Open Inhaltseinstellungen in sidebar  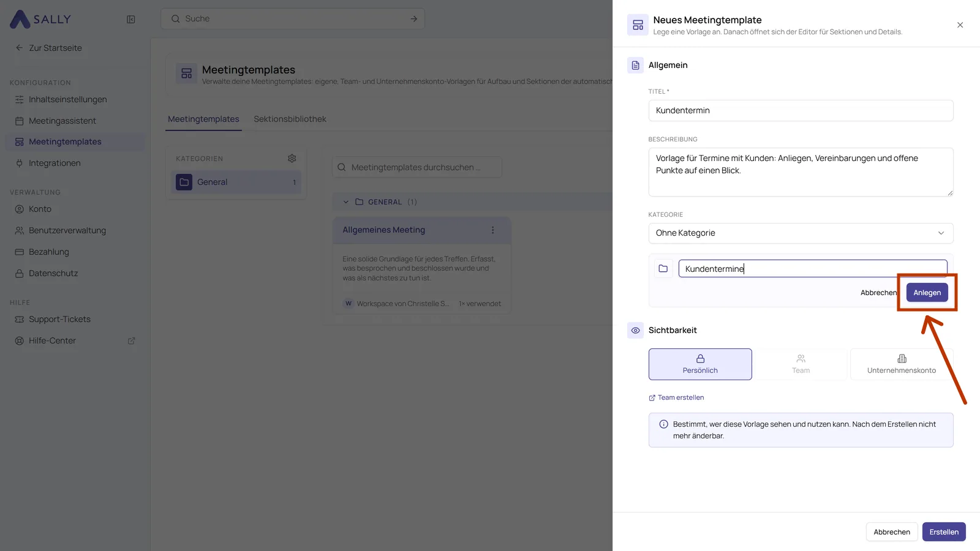click(x=75, y=99)
